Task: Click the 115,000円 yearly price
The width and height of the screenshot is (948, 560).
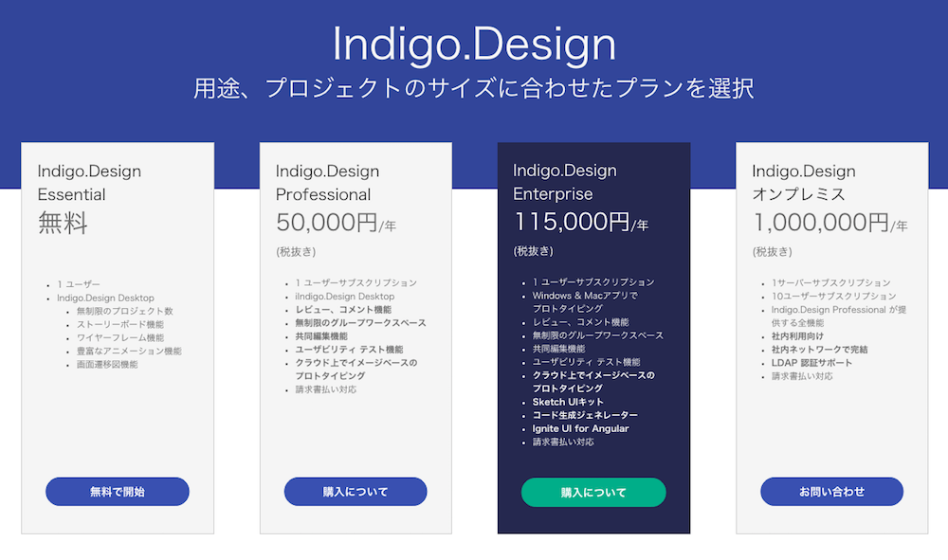Action: pos(572,223)
